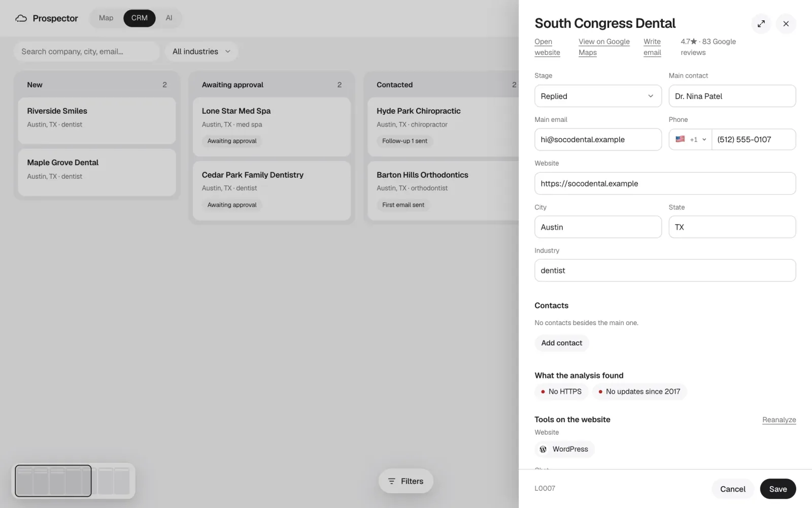Switch to the AI tab
This screenshot has height=508, width=812.
pos(169,18)
